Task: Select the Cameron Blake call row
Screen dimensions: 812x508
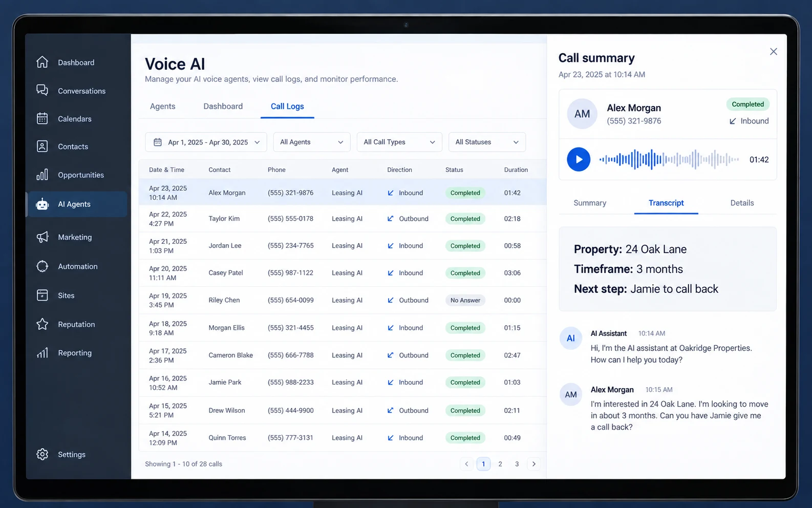Action: pyautogui.click(x=342, y=355)
